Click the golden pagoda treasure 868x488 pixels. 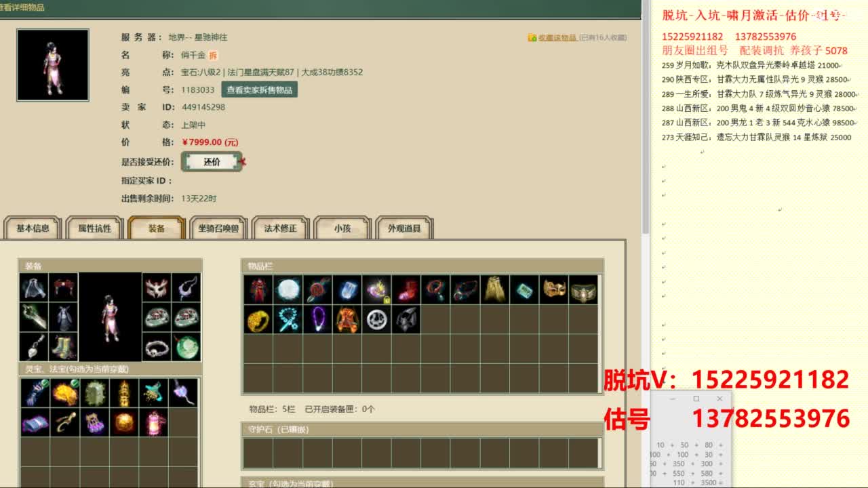(124, 393)
